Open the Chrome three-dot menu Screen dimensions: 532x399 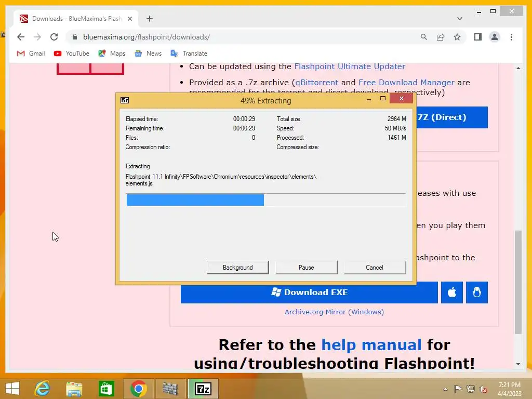511,37
